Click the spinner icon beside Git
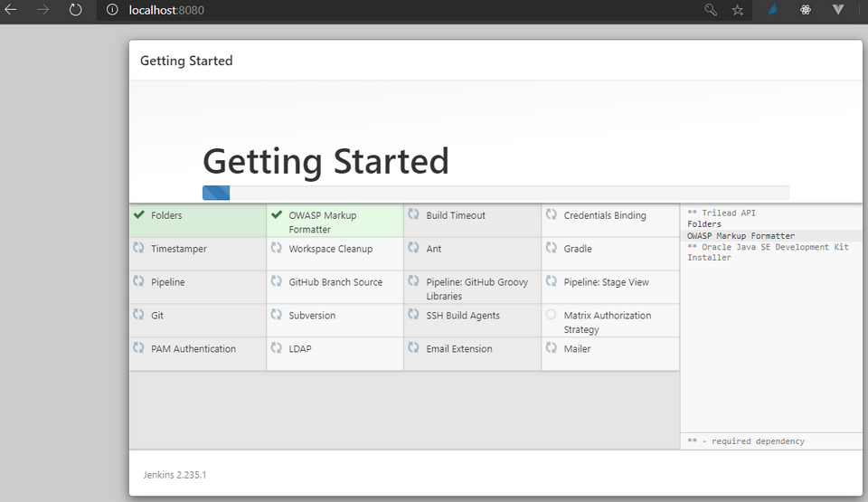This screenshot has height=502, width=868. [138, 314]
